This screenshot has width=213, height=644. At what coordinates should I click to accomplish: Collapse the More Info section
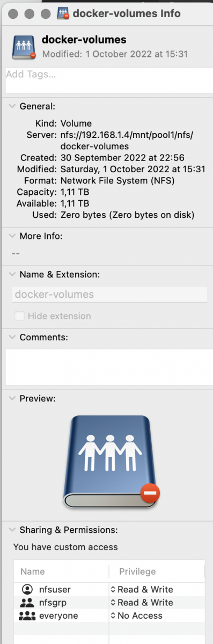click(x=12, y=236)
